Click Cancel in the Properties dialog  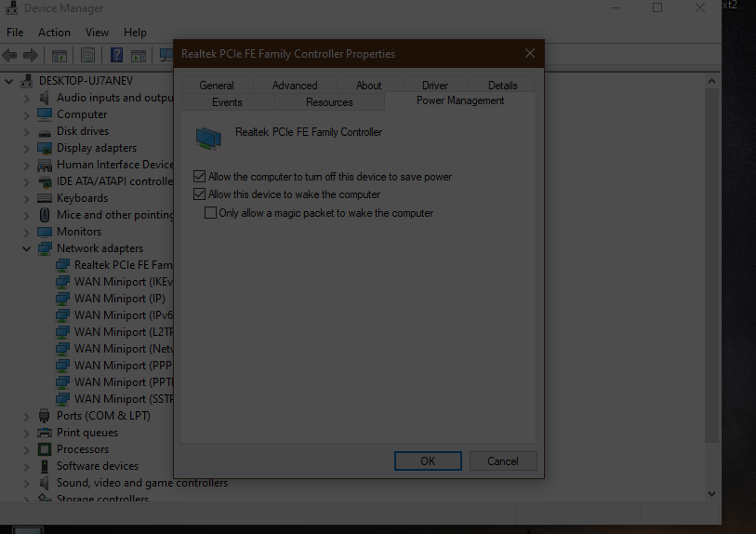[x=503, y=461]
